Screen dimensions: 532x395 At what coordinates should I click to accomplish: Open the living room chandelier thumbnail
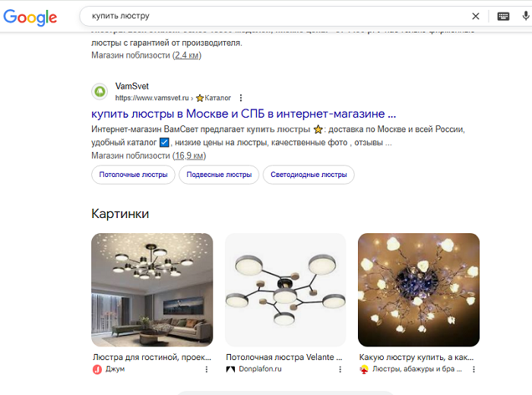click(x=152, y=289)
